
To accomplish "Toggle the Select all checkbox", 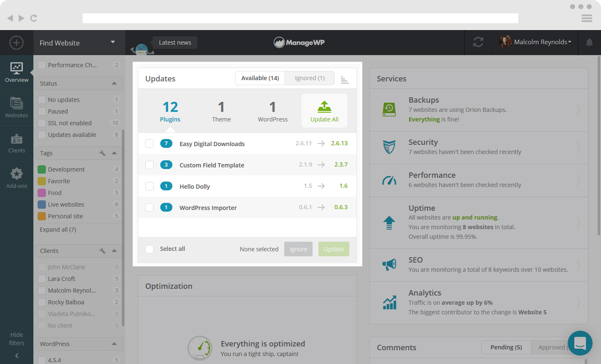I will 149,249.
